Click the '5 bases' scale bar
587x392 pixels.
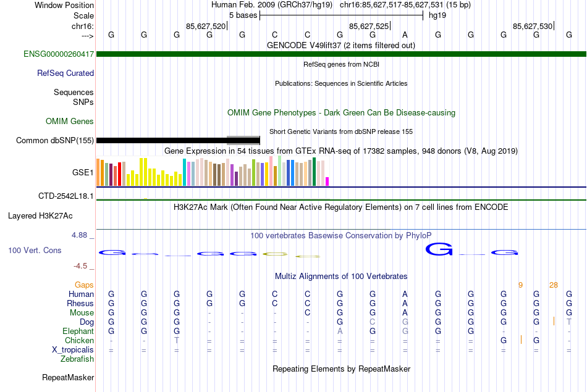[x=341, y=15]
